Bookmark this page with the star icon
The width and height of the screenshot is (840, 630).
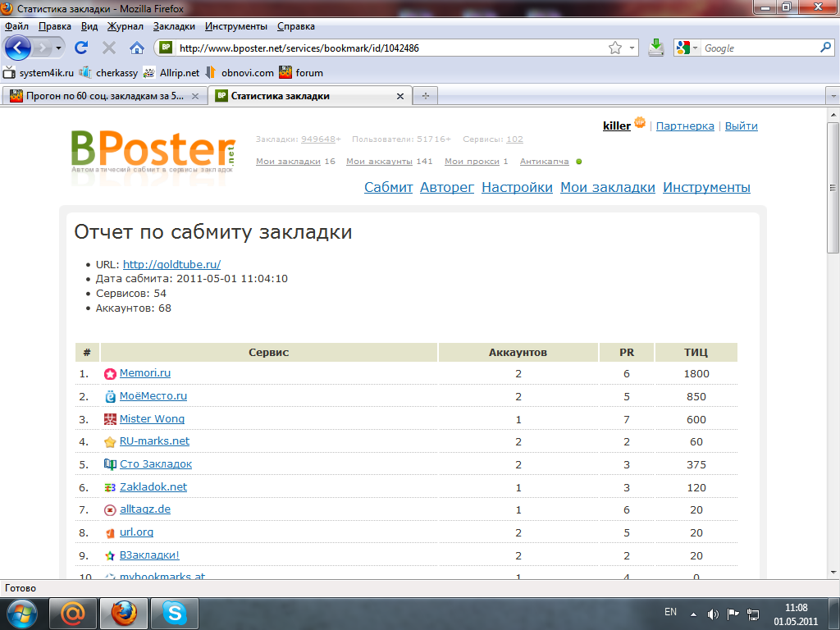(615, 48)
